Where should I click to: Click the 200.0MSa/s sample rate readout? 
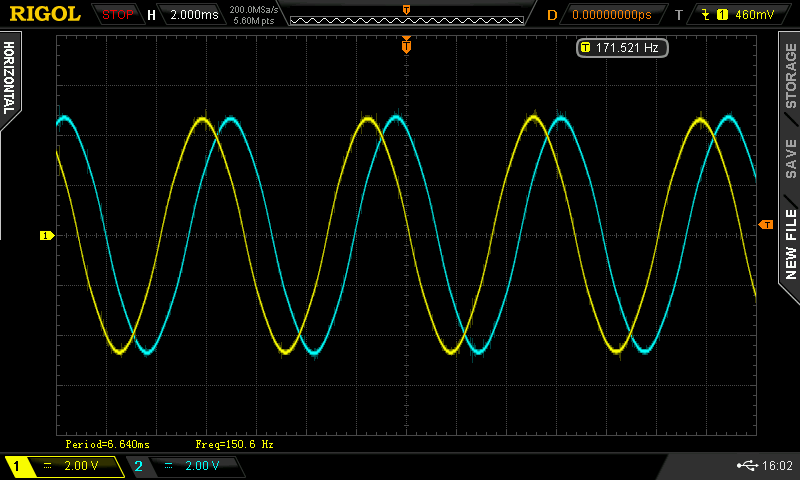point(254,9)
